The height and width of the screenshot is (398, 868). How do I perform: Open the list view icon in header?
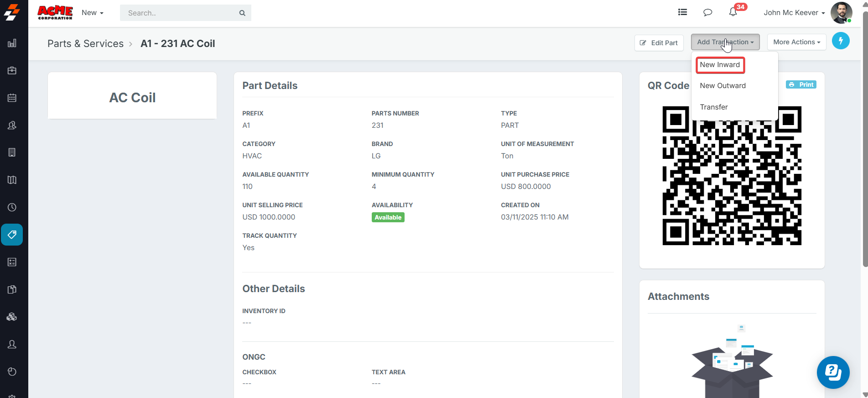click(682, 12)
